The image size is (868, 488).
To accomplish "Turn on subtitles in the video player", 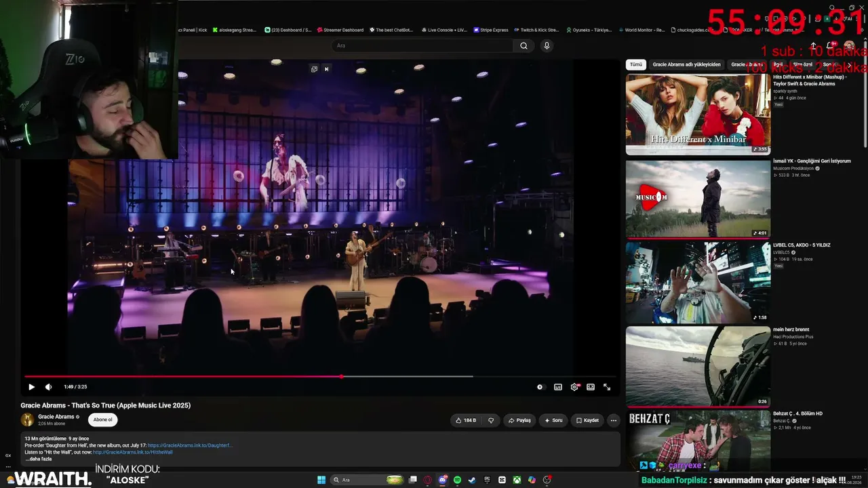I will point(558,387).
